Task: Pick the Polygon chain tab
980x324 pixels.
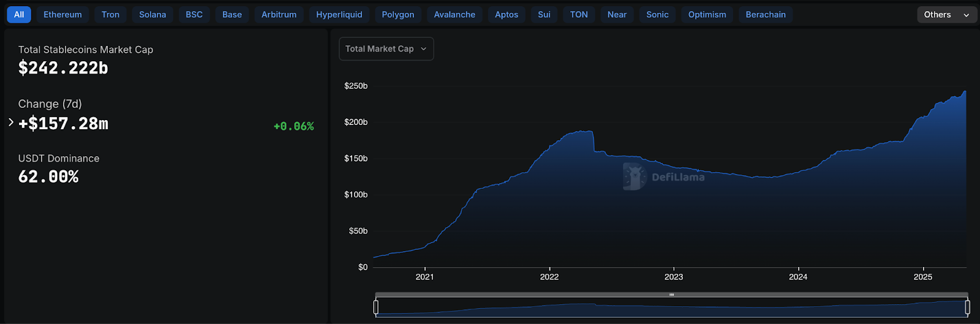Action: (x=398, y=15)
